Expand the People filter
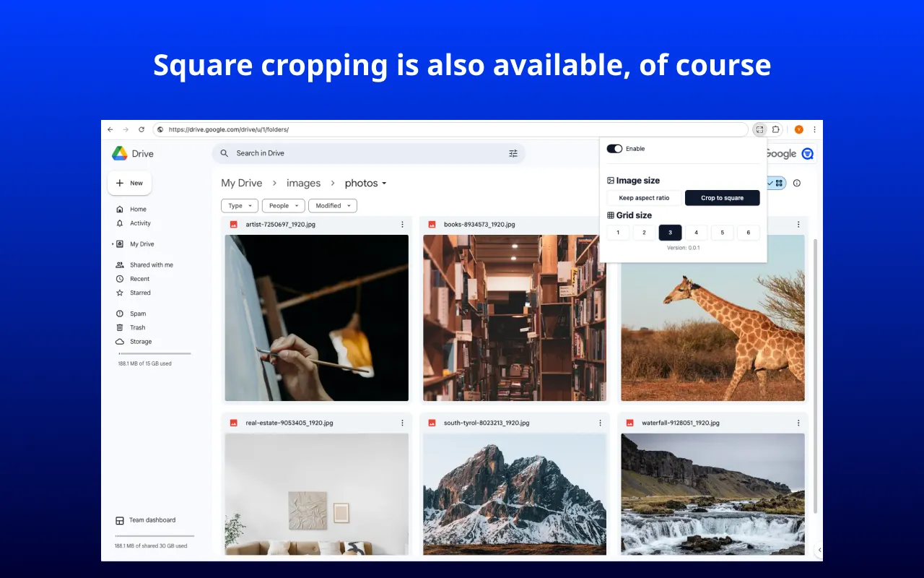The image size is (924, 578). [x=283, y=205]
